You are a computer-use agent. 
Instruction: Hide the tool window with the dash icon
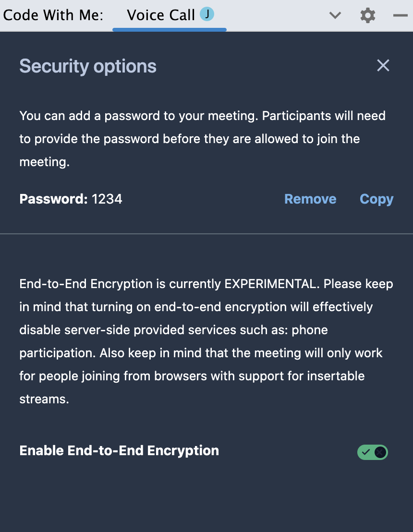click(401, 15)
